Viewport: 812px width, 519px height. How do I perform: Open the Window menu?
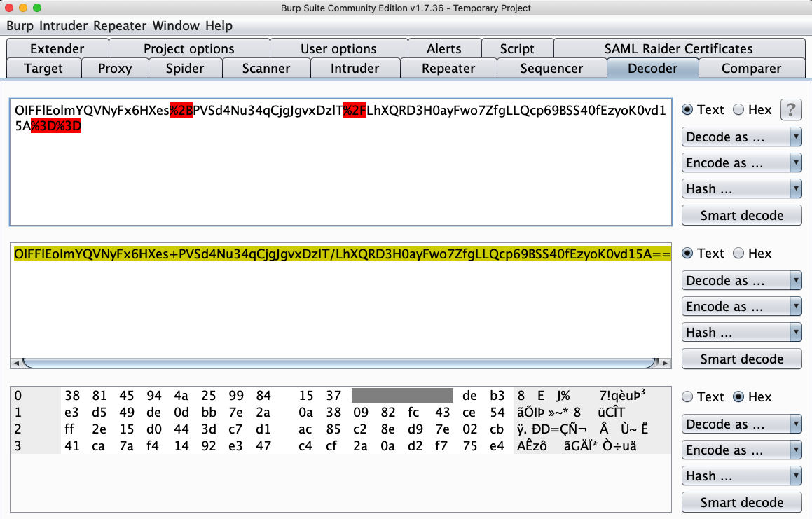[x=176, y=26]
